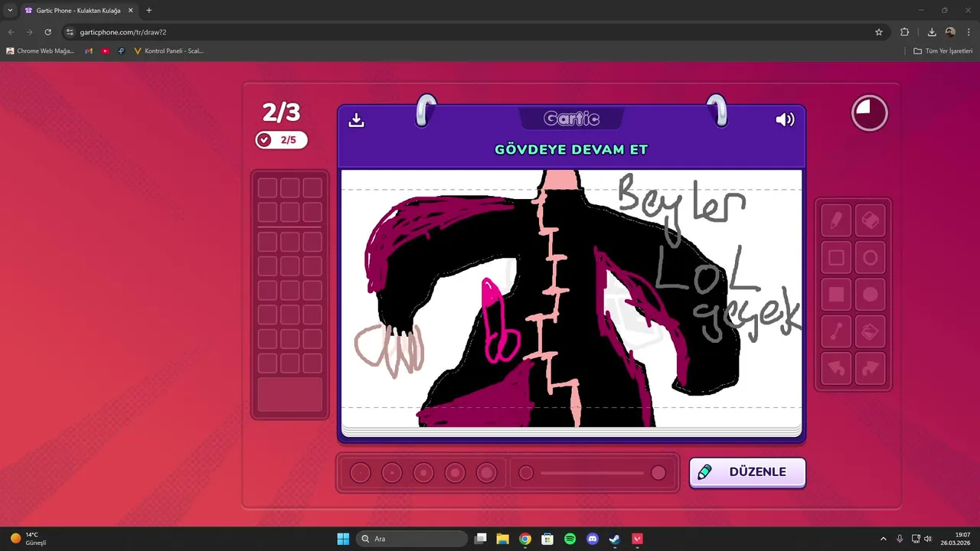Pick the filled Circle tool
The image size is (980, 551).
tap(871, 295)
